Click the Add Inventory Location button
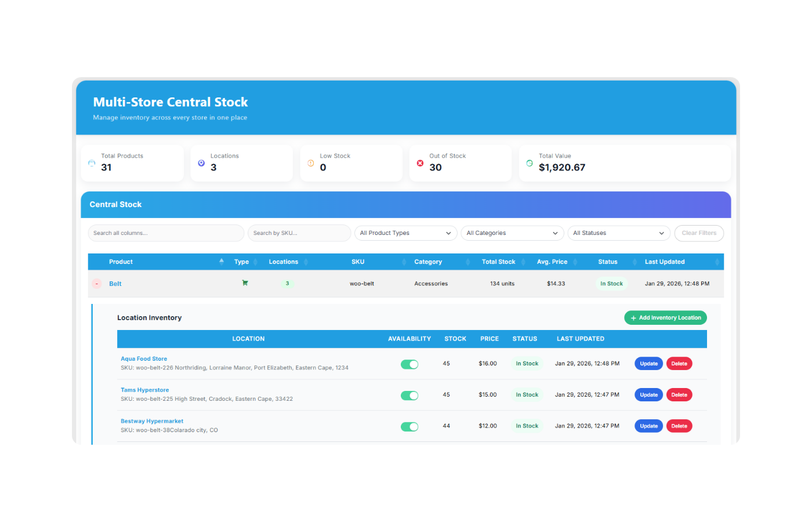The height and width of the screenshot is (522, 812). (x=665, y=317)
